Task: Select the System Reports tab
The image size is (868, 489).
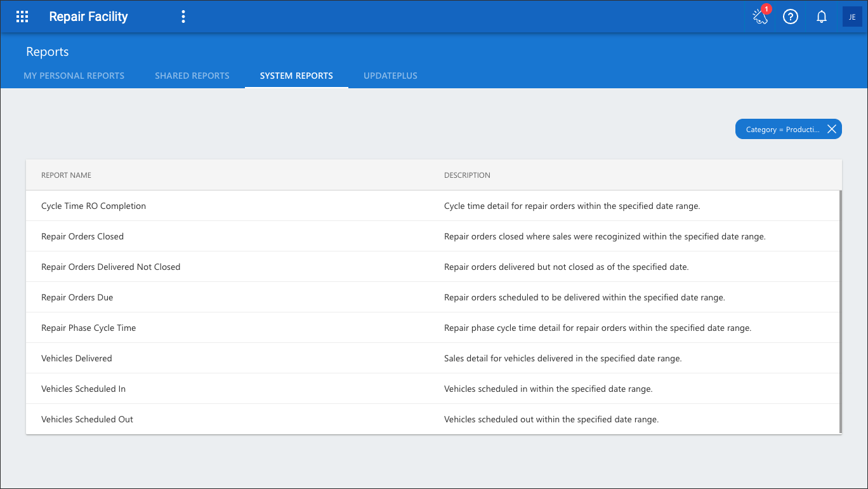Action: 296,76
